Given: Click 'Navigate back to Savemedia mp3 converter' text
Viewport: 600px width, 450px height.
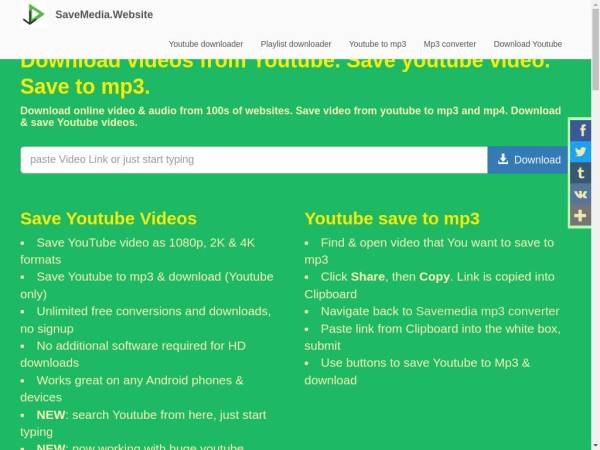Looking at the screenshot, I should (x=440, y=311).
